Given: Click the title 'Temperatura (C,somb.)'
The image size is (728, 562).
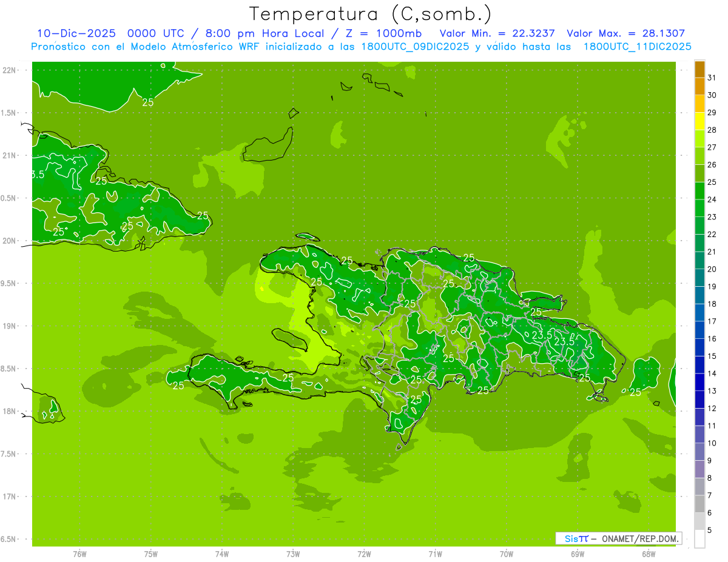Looking at the screenshot, I should [370, 14].
